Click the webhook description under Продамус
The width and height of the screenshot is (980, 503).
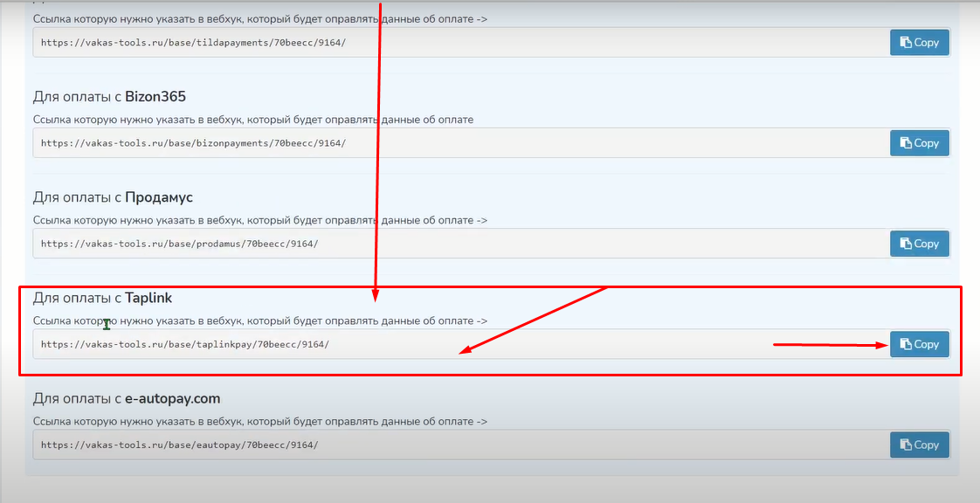(259, 220)
